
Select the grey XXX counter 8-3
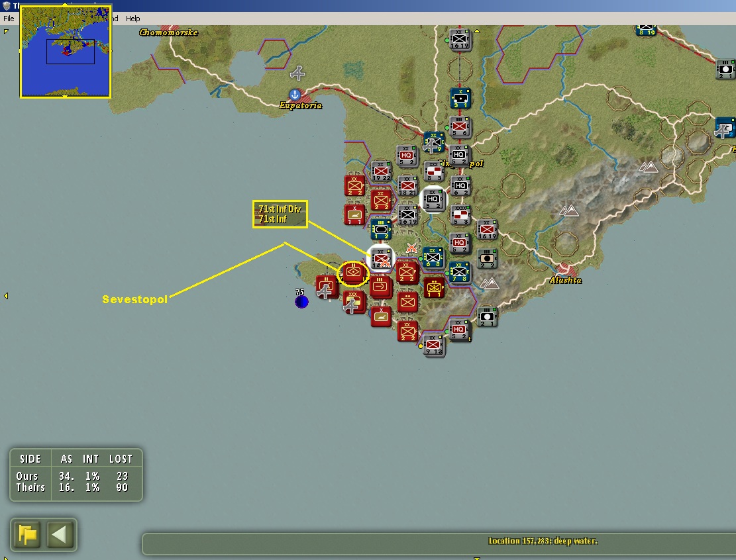point(433,171)
